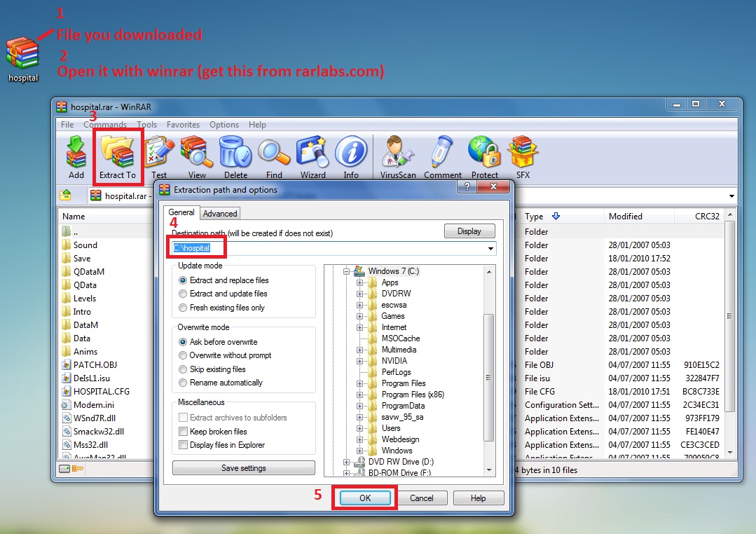Switch to the General tab
The image size is (756, 534).
(x=181, y=212)
